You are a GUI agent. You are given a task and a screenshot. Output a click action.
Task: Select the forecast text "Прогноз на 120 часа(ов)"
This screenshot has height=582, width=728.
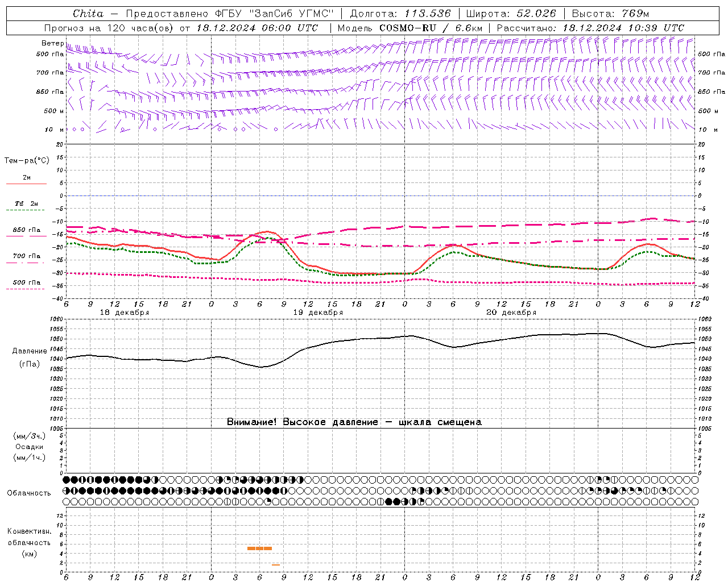click(x=109, y=28)
